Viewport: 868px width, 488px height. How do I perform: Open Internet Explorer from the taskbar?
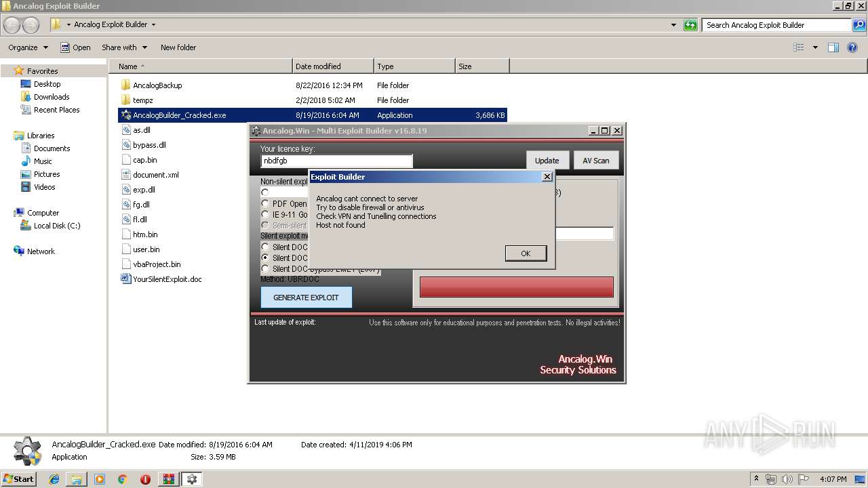point(54,479)
